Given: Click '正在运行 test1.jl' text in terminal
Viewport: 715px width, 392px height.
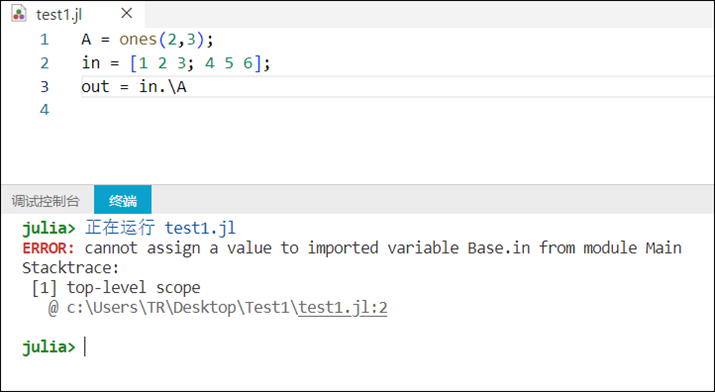Looking at the screenshot, I should (161, 227).
